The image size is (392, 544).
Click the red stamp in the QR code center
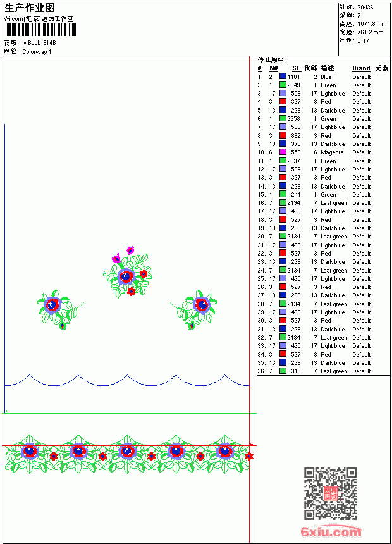click(x=331, y=493)
